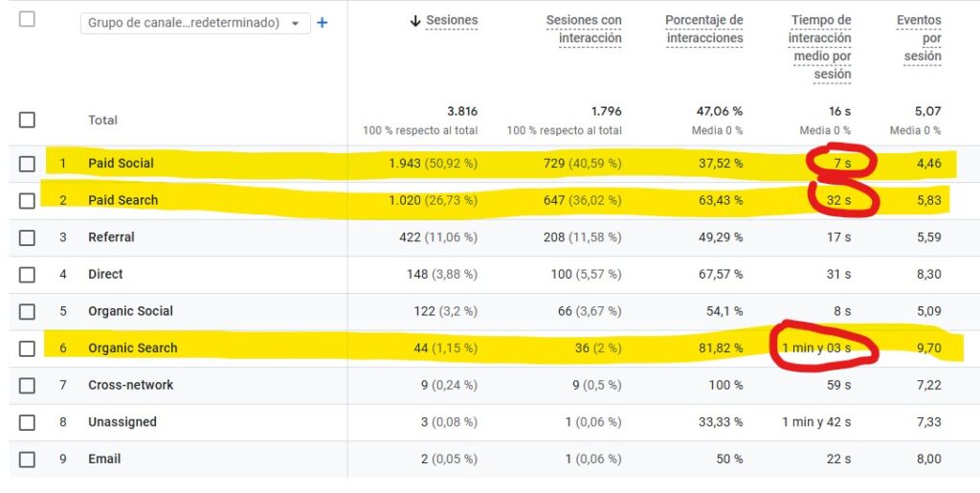Click the Referral channel name
This screenshot has height=493, width=980.
click(x=111, y=236)
